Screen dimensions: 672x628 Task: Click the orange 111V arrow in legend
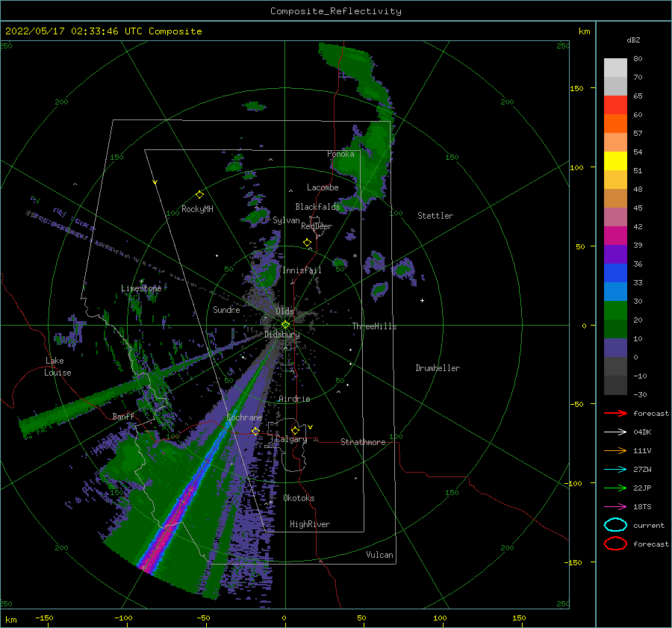pos(615,450)
